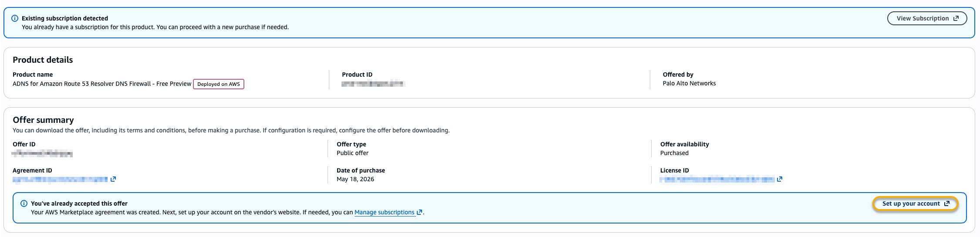Click the Palo Alto Networks vendor name
The height and width of the screenshot is (237, 980).
click(x=689, y=83)
